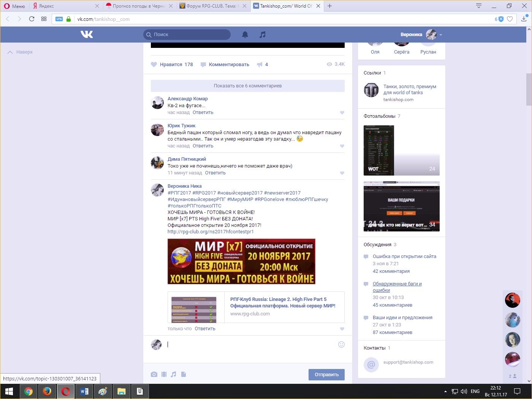Image resolution: width=532 pixels, height=399 pixels.
Task: Open the WOT photo album thumbnail
Action: [401, 150]
